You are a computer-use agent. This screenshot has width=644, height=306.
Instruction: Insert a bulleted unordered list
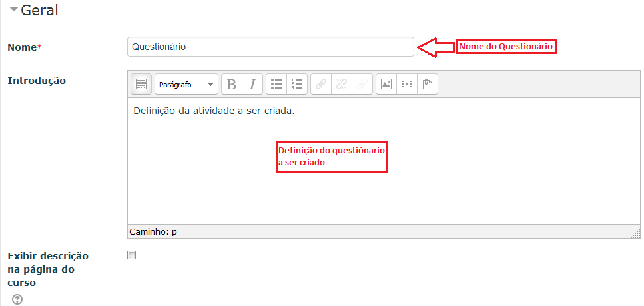(x=276, y=84)
